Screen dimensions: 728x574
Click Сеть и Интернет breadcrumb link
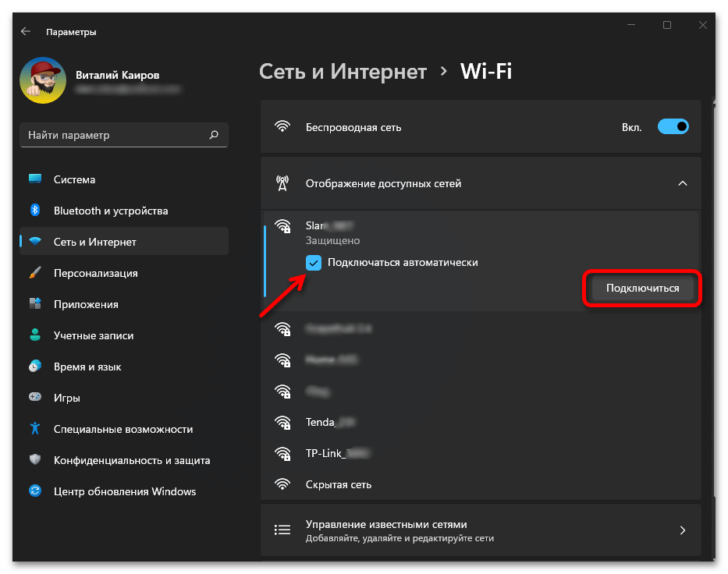coord(343,72)
